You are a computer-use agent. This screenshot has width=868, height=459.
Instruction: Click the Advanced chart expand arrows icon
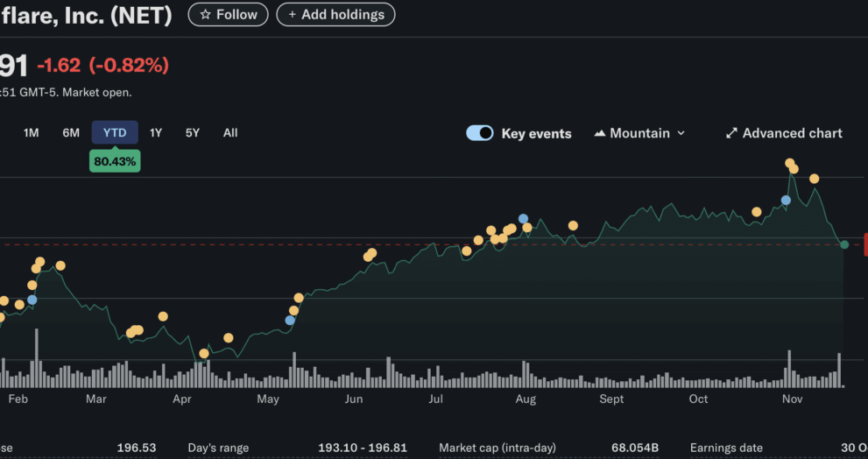731,134
